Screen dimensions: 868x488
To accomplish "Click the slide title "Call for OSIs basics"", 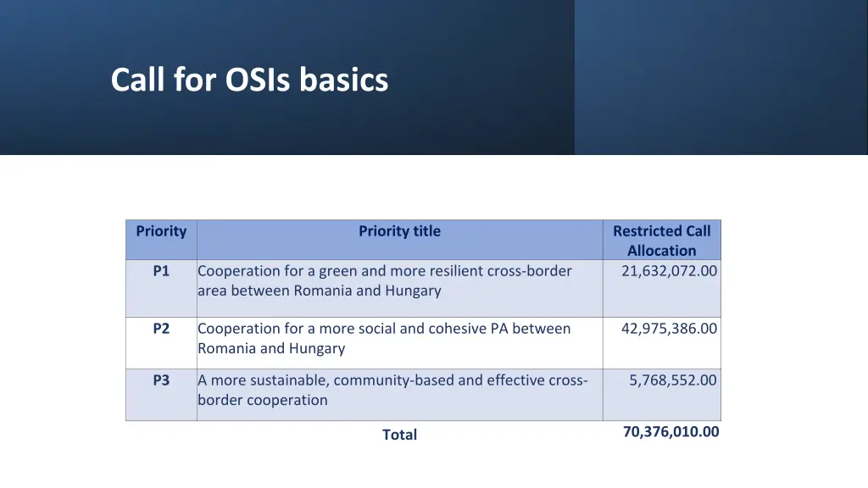I will tap(249, 79).
